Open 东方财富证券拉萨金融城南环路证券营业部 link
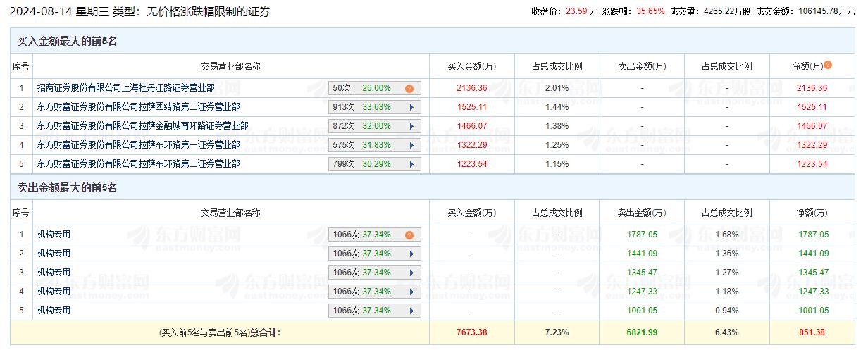868x350 pixels. (142, 126)
